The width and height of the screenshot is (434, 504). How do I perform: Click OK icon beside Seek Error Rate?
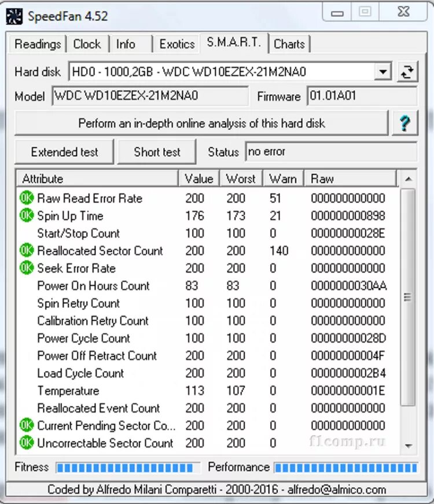click(27, 268)
